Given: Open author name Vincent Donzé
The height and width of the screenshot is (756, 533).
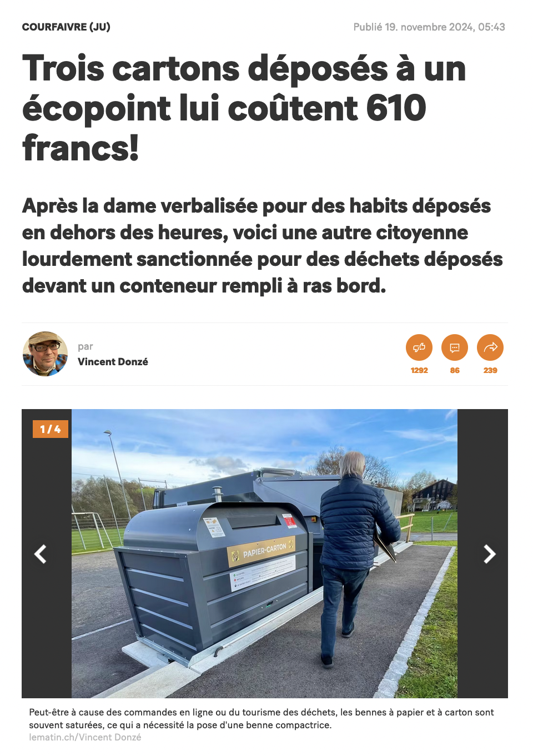Looking at the screenshot, I should coord(113,362).
